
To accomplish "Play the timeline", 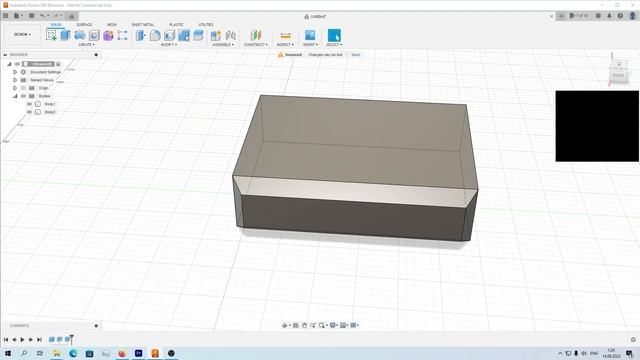I will (x=22, y=339).
